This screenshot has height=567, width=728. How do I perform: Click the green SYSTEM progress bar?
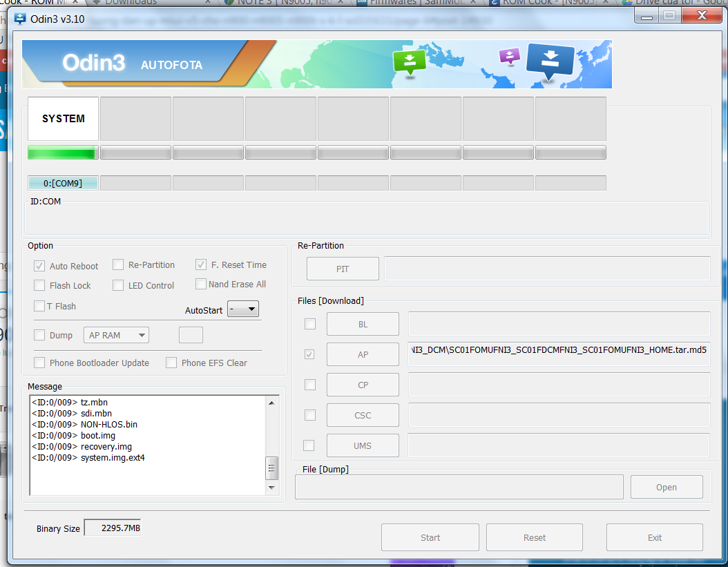pyautogui.click(x=63, y=153)
